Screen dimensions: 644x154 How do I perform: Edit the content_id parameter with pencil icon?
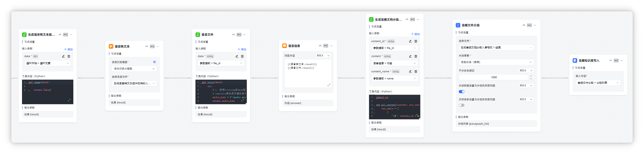point(410,41)
